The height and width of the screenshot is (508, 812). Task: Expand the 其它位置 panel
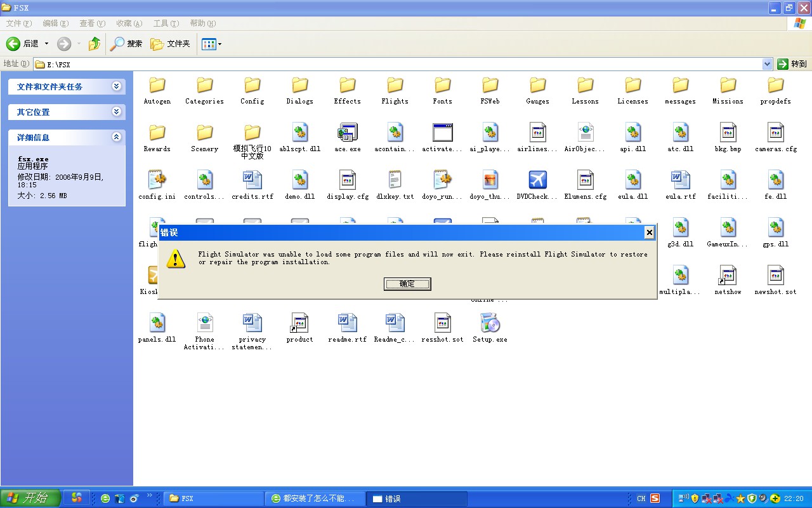pyautogui.click(x=116, y=112)
